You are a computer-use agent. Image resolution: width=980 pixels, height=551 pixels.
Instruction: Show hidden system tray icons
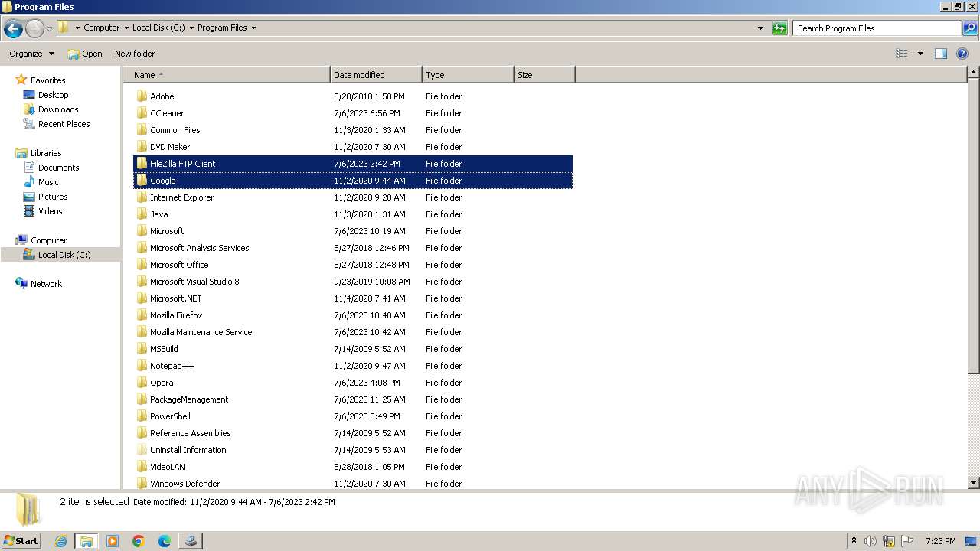(x=854, y=541)
